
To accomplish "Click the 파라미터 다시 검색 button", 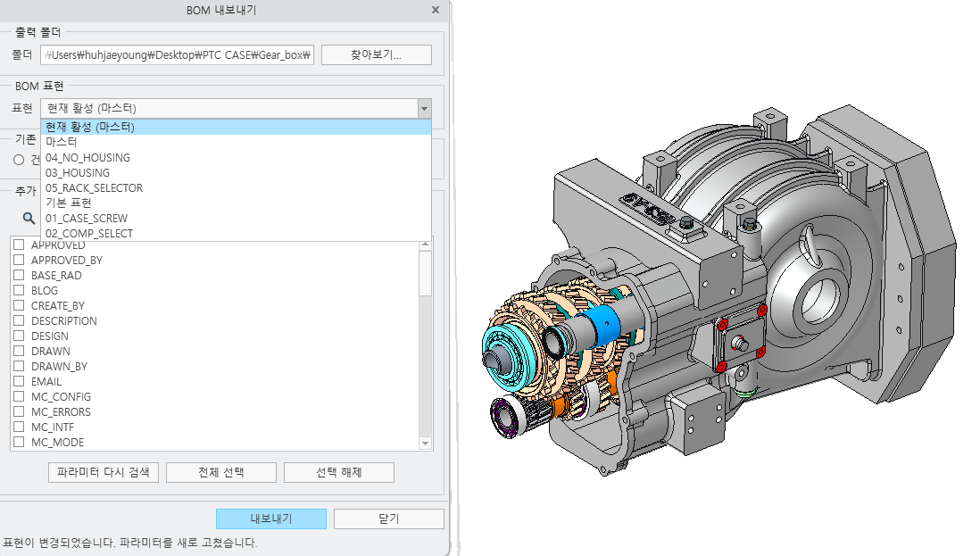I will coord(104,472).
